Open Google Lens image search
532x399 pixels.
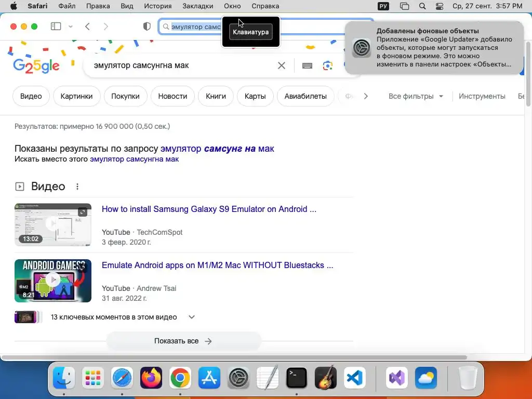coord(327,65)
